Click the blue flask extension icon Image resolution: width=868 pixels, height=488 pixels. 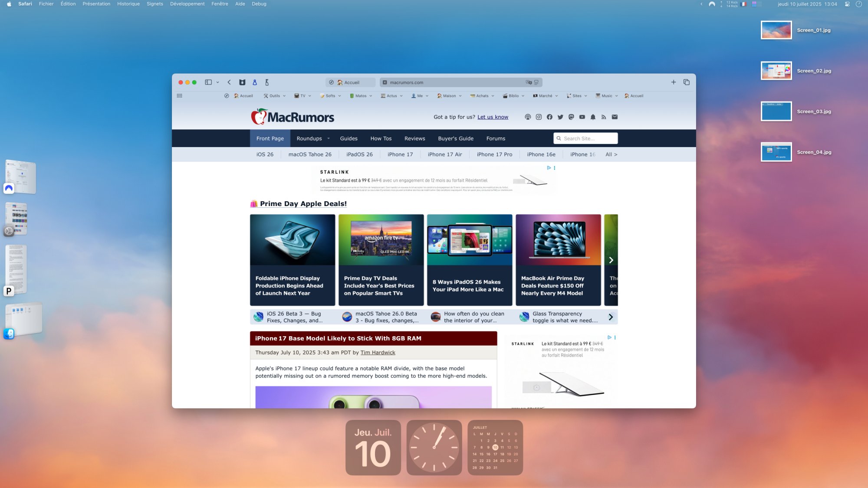point(255,82)
